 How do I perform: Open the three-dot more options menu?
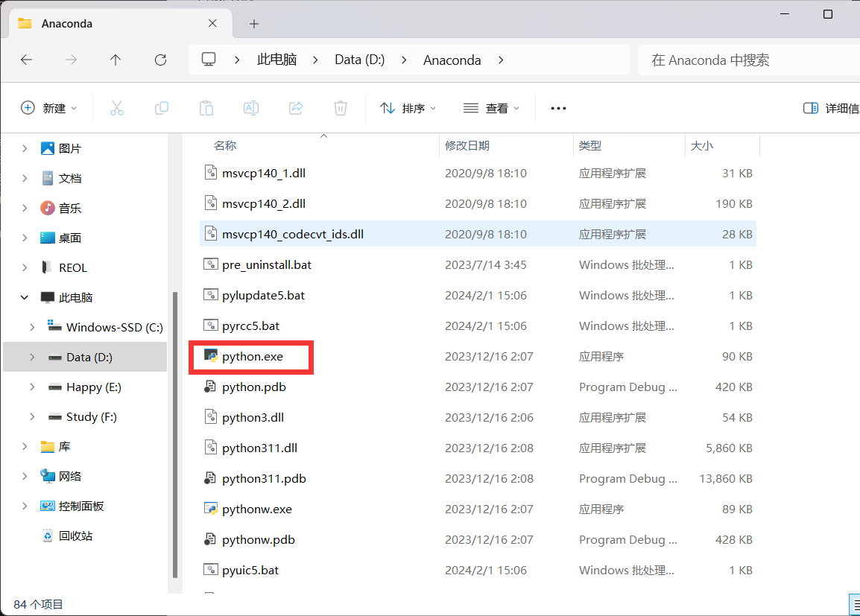click(x=558, y=108)
